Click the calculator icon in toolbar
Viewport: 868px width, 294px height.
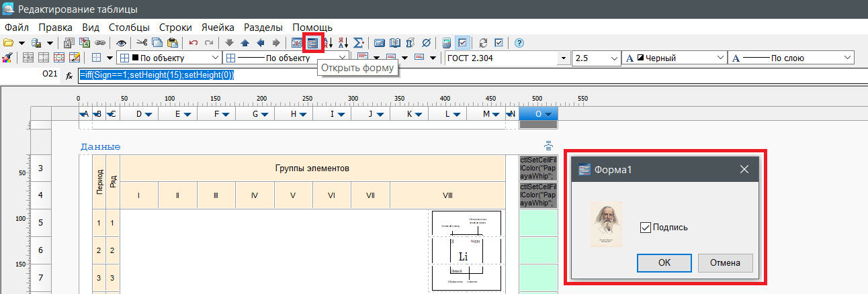point(447,43)
